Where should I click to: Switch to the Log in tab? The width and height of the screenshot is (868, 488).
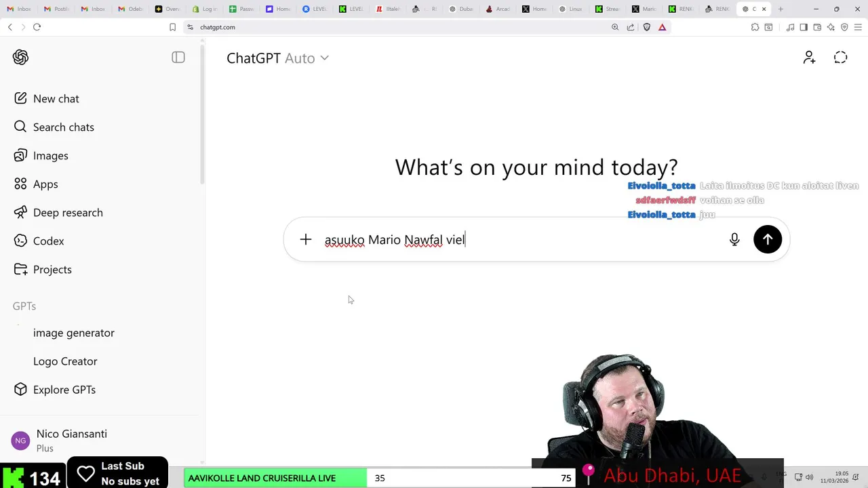pyautogui.click(x=205, y=9)
